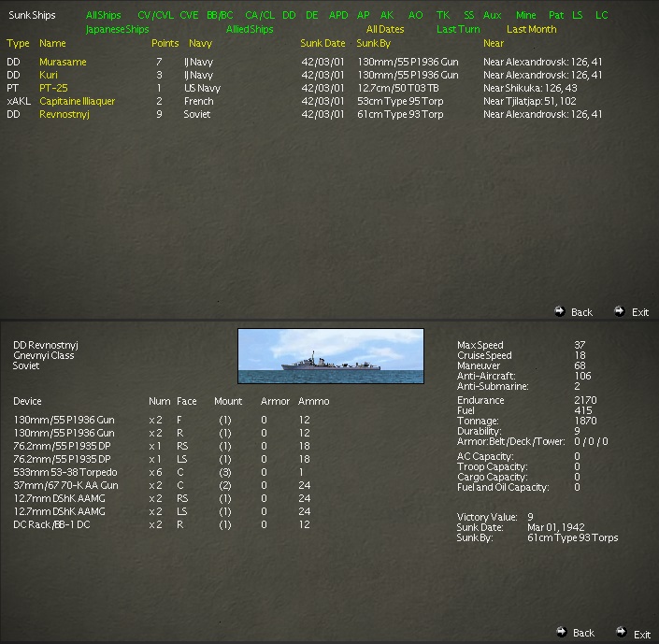Click the Exit label in ship detail screen
Viewport: 659px width, 644px height.
pyautogui.click(x=642, y=635)
